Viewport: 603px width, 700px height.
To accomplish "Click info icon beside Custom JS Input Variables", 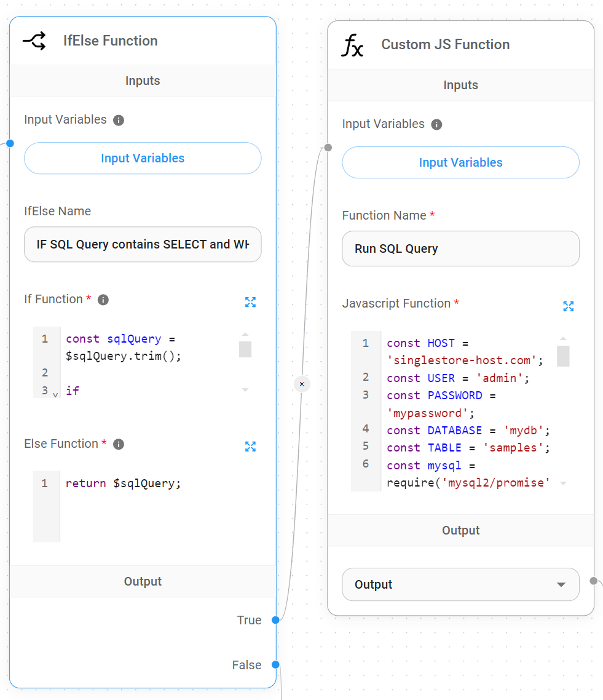I will 436,124.
